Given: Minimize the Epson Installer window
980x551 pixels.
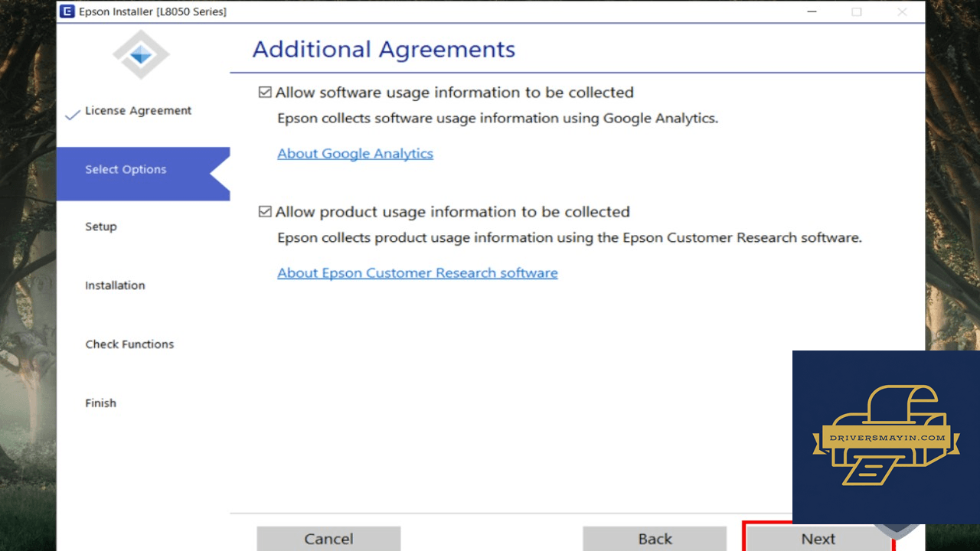Looking at the screenshot, I should (x=811, y=11).
